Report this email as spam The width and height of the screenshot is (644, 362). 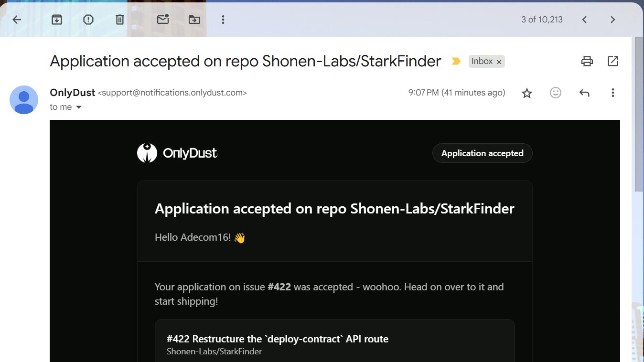pyautogui.click(x=88, y=20)
